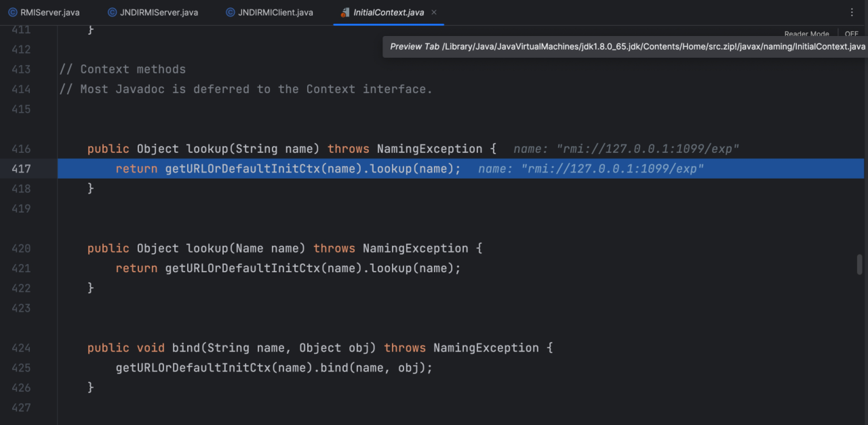Open the JNDIRMIServer.java tab
868x425 pixels.
tap(153, 13)
